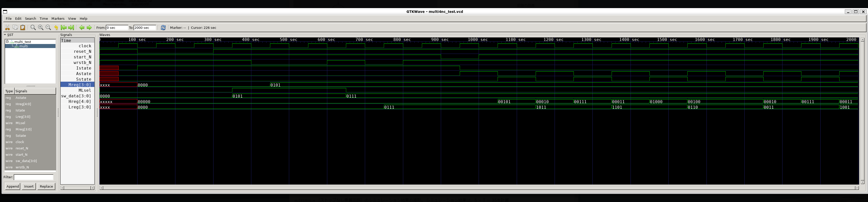Viewport: 868px width, 202px height.
Task: Click the yellow Zoom Undo arrow icon
Action: (56, 27)
